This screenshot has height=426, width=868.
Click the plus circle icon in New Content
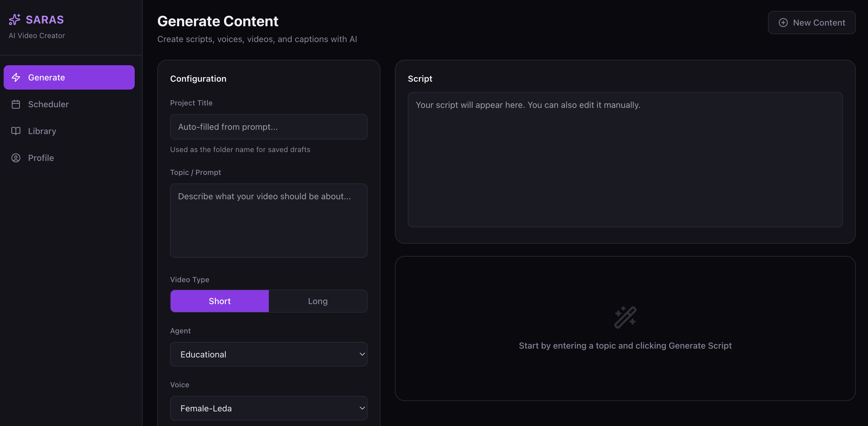coord(783,23)
